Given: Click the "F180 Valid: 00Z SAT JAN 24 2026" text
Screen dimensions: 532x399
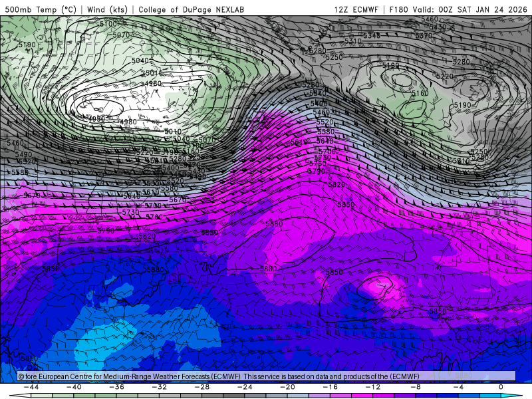Looking at the screenshot, I should 458,9.
